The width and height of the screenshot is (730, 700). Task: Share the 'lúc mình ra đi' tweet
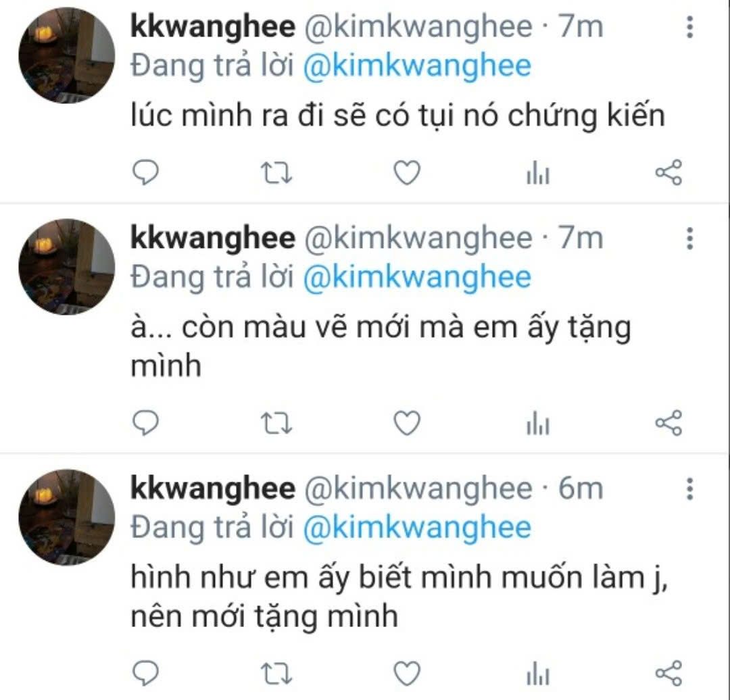(x=669, y=173)
